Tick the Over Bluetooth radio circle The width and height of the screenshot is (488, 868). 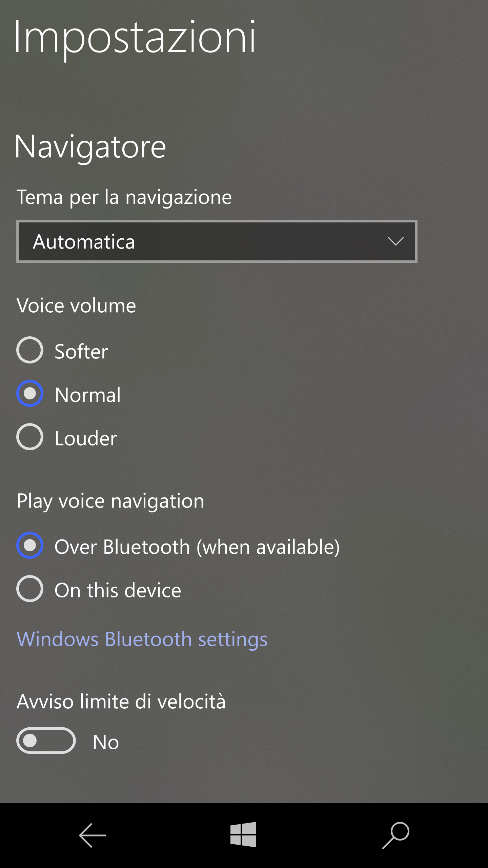click(30, 545)
